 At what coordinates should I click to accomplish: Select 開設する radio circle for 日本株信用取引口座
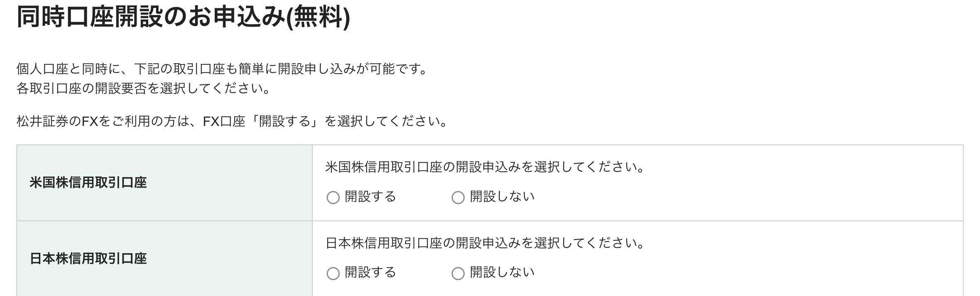click(x=333, y=273)
